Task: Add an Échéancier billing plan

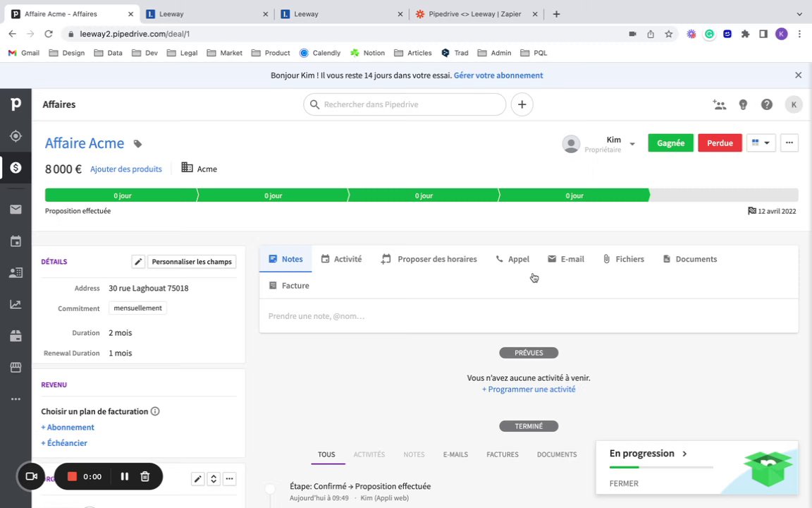Action: (x=63, y=443)
